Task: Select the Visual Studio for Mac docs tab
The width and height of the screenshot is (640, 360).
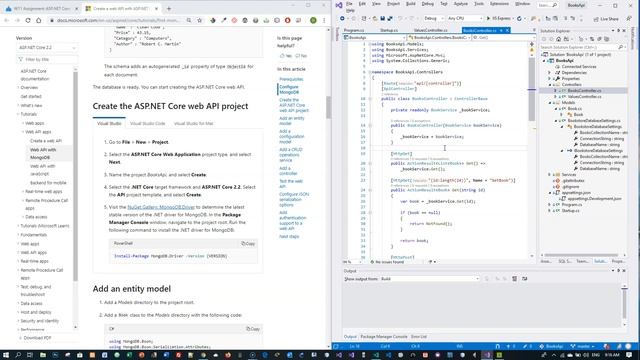Action: click(193, 123)
